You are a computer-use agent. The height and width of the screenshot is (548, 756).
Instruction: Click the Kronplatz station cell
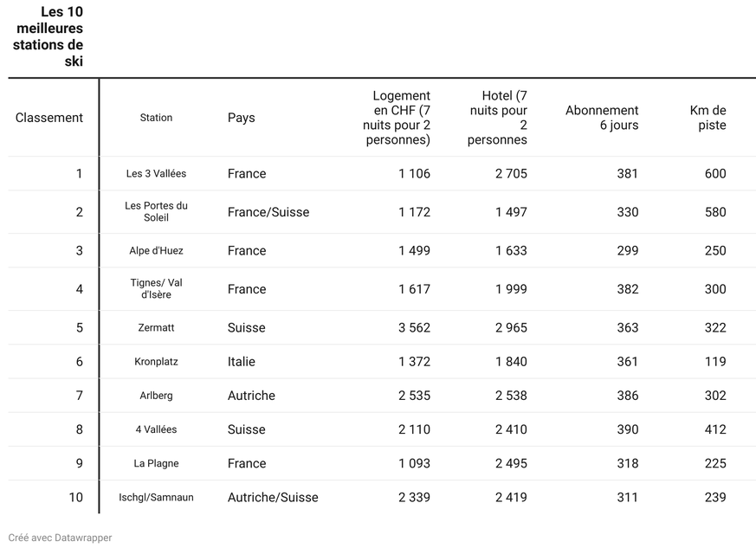(x=156, y=362)
